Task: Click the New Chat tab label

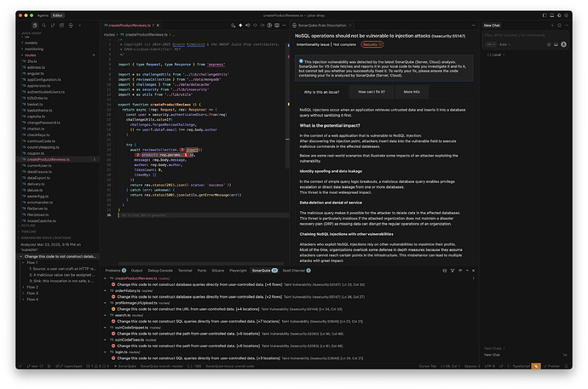Action: tap(492, 26)
